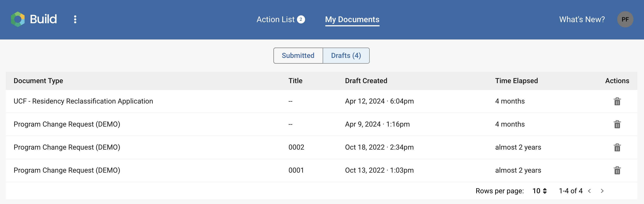Open the three-dot menu beside Build logo

point(75,19)
